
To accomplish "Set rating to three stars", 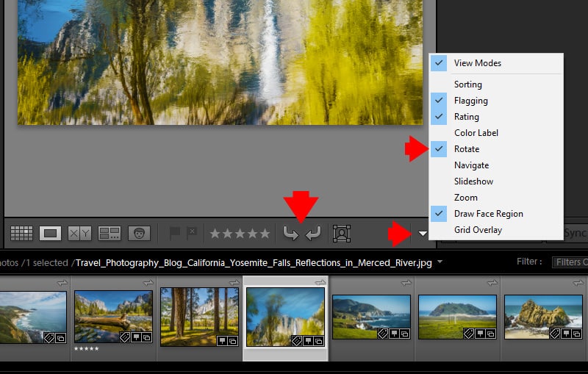I will click(x=240, y=234).
